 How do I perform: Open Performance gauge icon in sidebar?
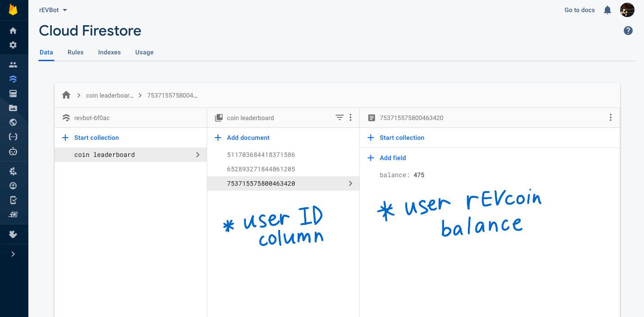[x=13, y=186]
